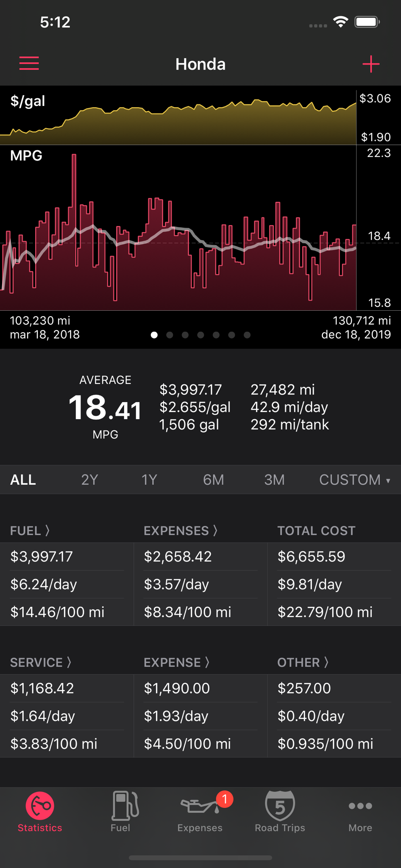Image resolution: width=401 pixels, height=868 pixels.
Task: Tap the $14.46/100 mi fuel cost
Action: coord(57,612)
